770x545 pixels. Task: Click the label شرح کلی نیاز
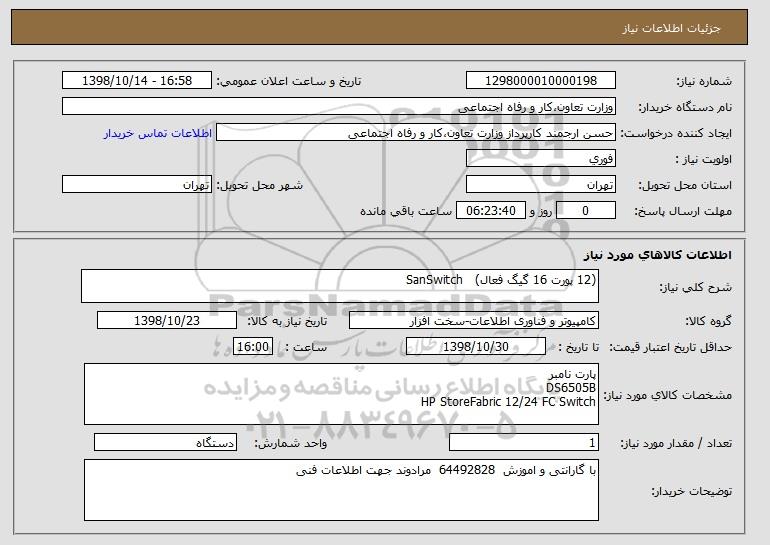point(695,287)
